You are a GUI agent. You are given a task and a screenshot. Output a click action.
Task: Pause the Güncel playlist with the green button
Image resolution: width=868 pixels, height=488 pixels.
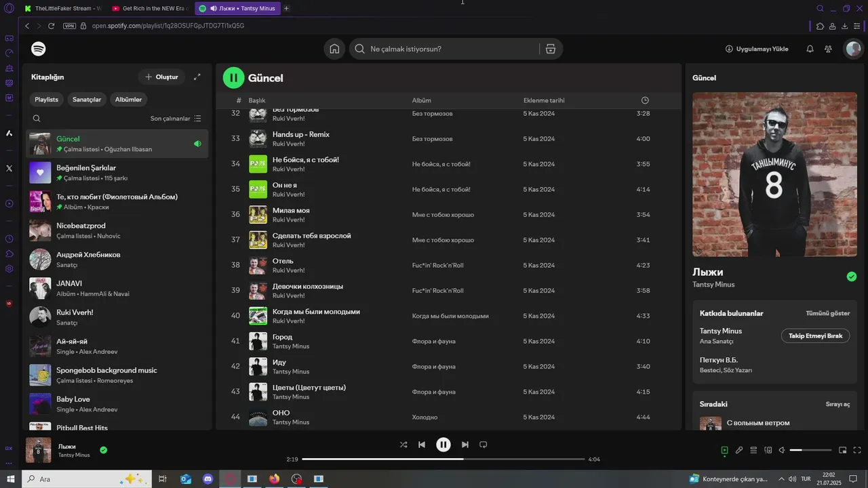[x=233, y=78]
